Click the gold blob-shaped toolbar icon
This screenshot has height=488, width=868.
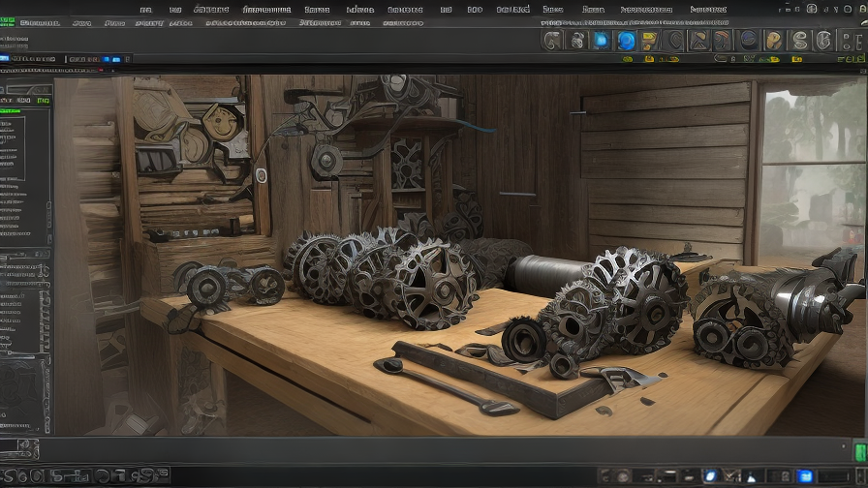[x=773, y=41]
